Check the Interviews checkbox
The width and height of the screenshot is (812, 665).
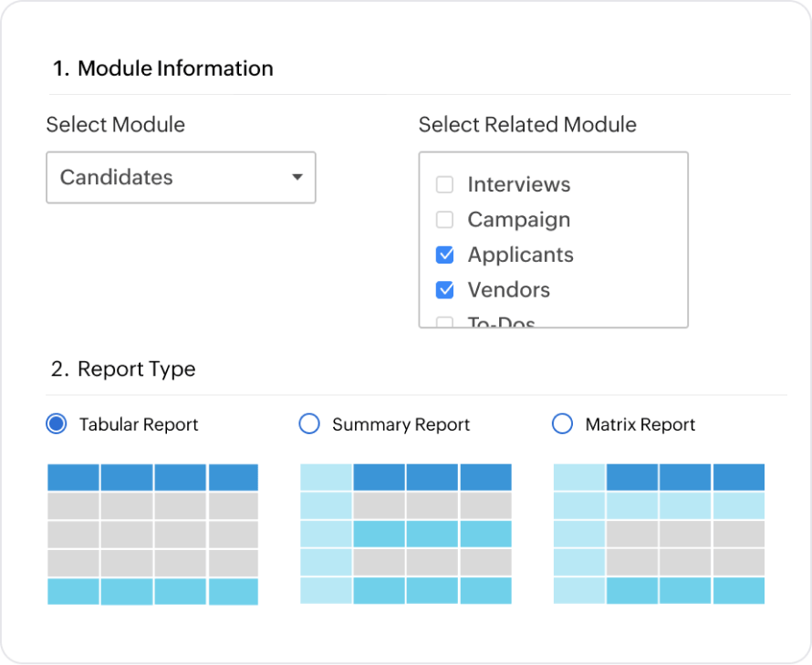coord(444,185)
